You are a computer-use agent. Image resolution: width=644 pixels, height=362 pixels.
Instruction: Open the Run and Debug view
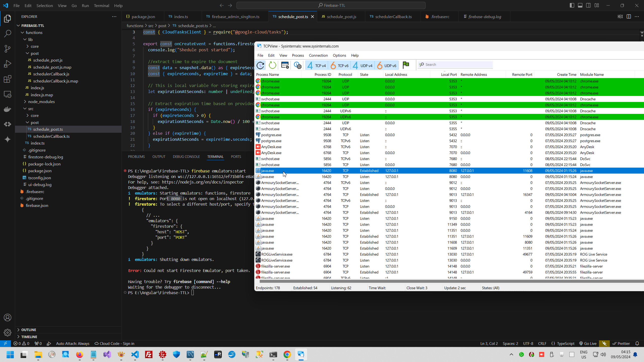click(8, 64)
